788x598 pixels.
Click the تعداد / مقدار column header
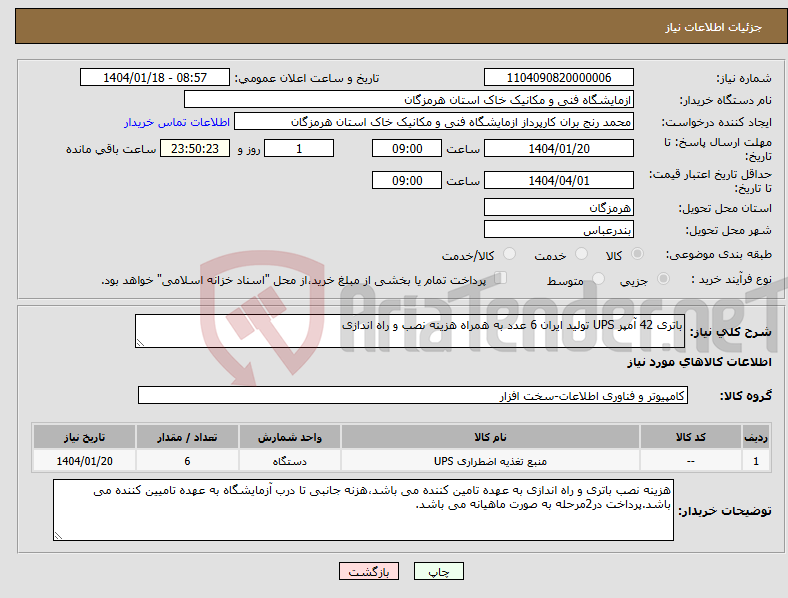coord(187,437)
